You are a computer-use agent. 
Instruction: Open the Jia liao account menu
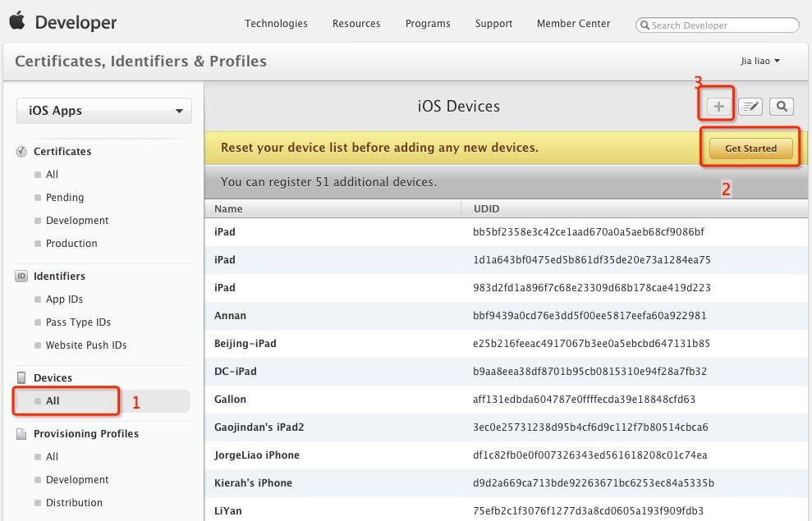[x=760, y=61]
